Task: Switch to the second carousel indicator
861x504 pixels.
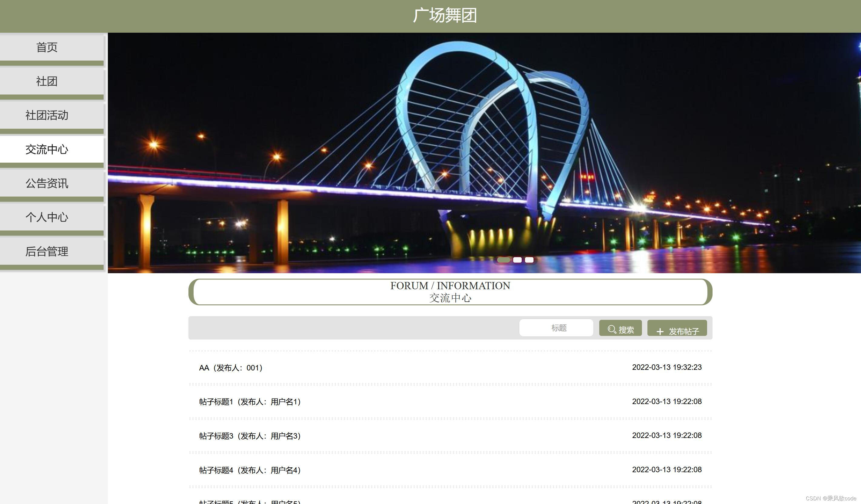Action: [x=517, y=260]
